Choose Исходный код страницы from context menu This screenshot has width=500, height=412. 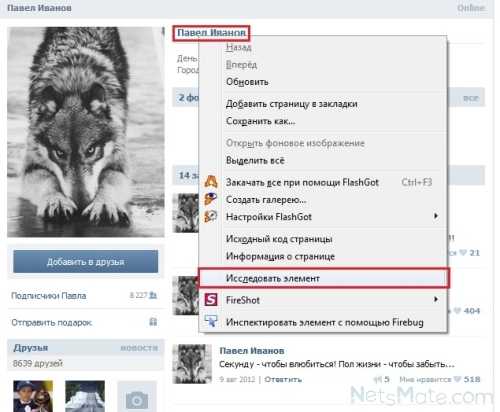[279, 239]
